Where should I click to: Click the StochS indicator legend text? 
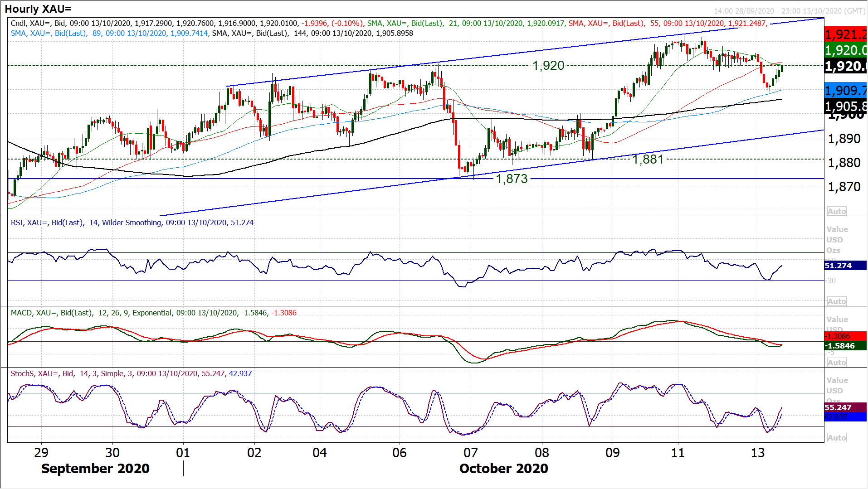pyautogui.click(x=131, y=373)
